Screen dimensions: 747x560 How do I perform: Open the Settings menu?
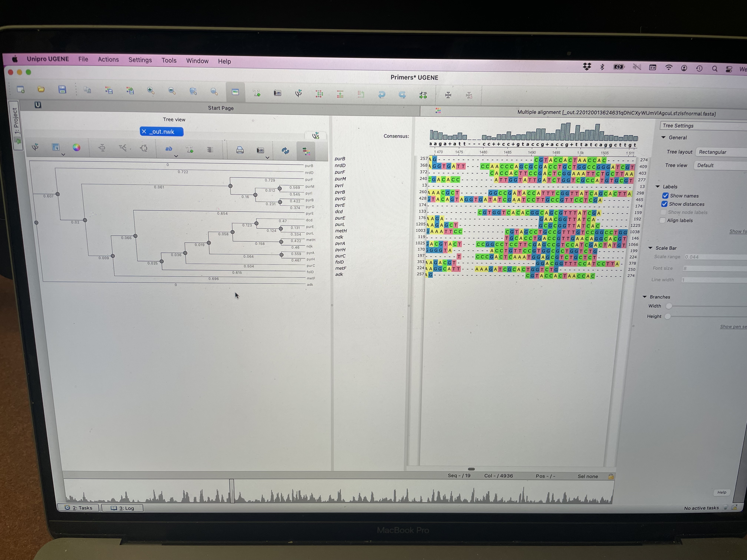click(140, 60)
